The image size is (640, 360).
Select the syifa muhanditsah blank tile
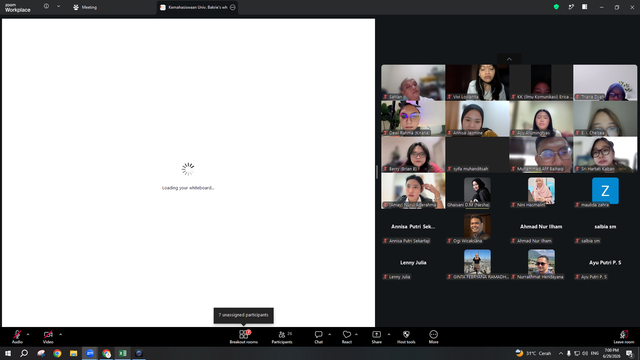[477, 154]
